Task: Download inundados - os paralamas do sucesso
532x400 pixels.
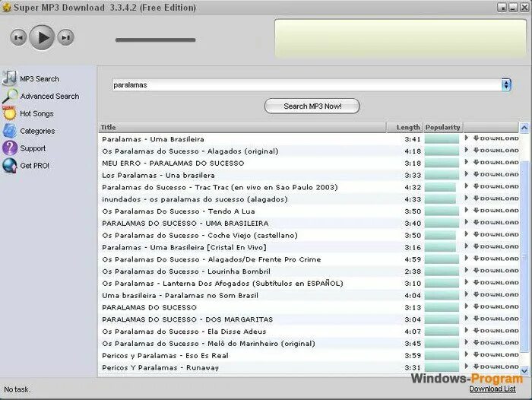Action: [x=496, y=198]
